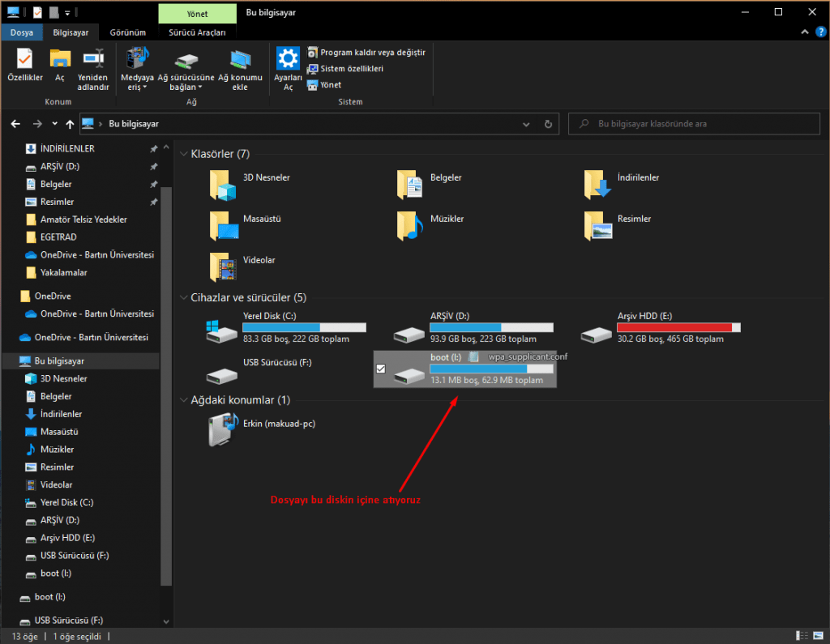Open the Medyaya eriş ribbon button
Screen dimensions: 830x644
click(x=137, y=63)
